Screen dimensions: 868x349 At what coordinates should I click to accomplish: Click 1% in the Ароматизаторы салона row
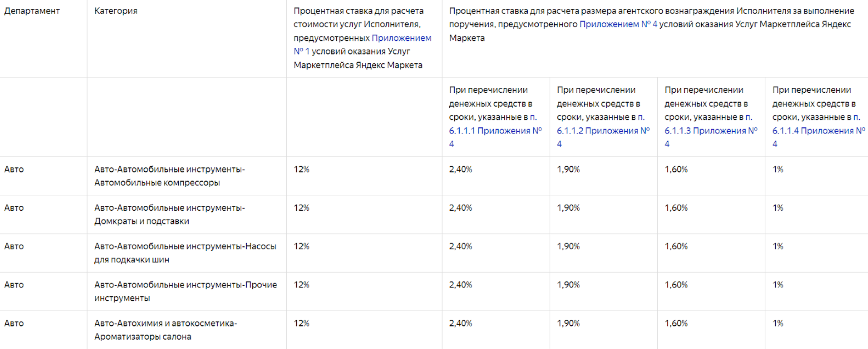(x=778, y=323)
